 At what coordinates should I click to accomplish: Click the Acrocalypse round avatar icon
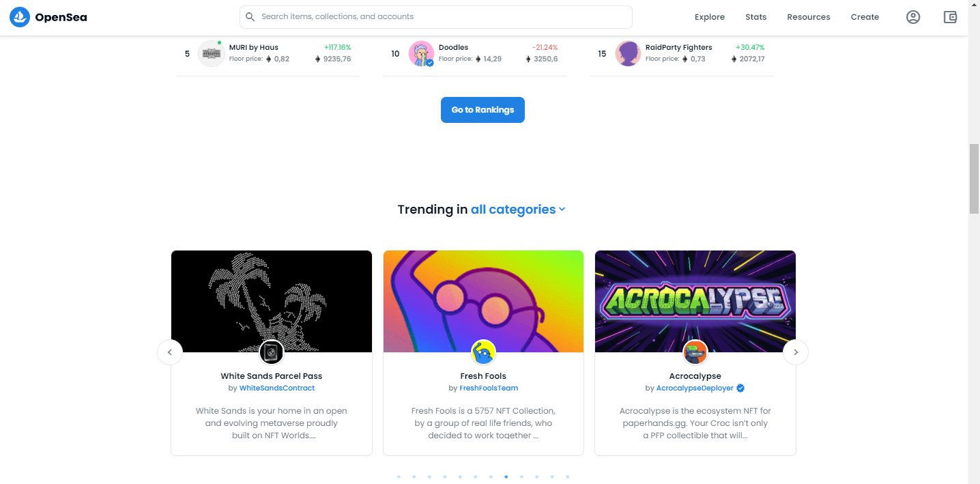(x=695, y=352)
